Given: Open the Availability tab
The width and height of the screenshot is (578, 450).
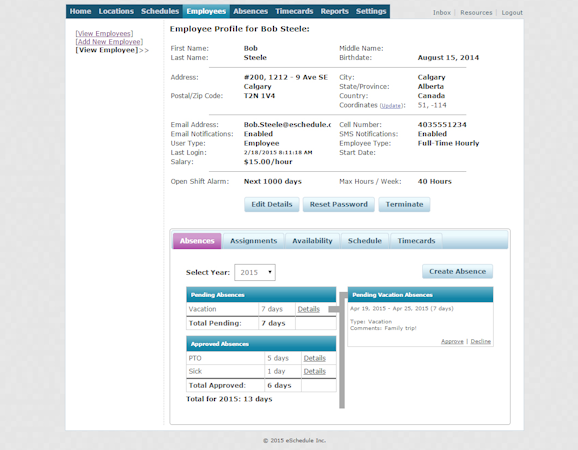Looking at the screenshot, I should (312, 241).
